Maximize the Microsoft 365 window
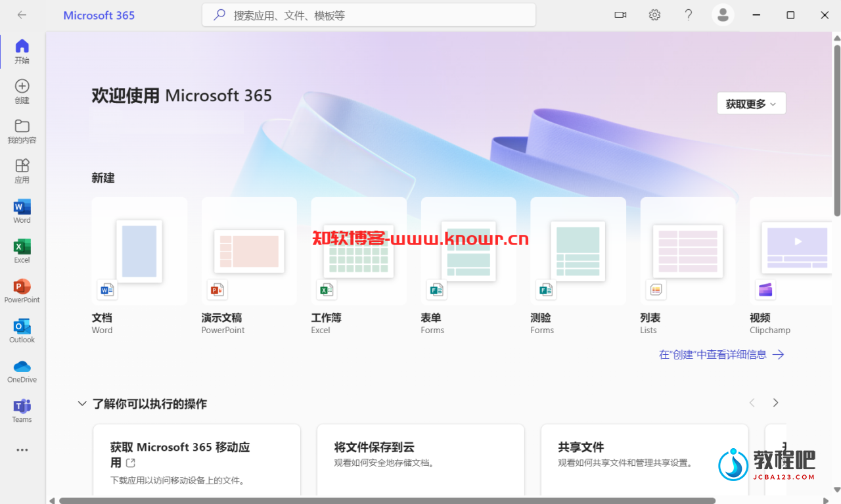 coord(790,15)
